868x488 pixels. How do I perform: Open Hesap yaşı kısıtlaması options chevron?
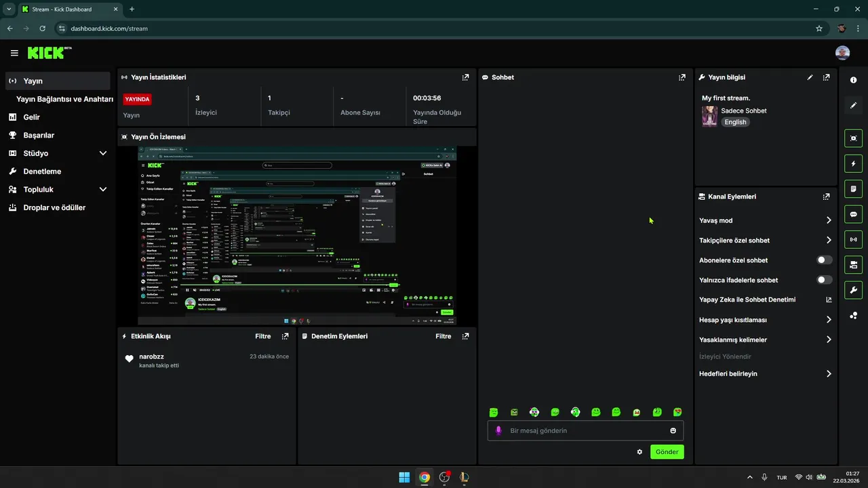coord(829,320)
